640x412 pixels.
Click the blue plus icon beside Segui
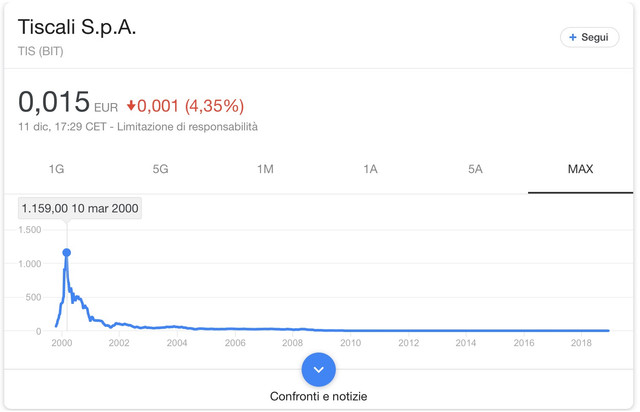573,37
